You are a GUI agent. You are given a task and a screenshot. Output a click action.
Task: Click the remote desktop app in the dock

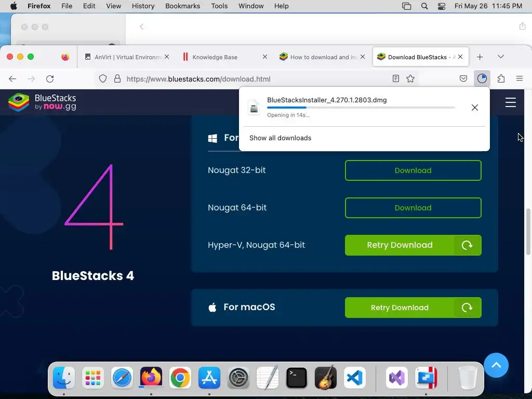pyautogui.click(x=426, y=378)
